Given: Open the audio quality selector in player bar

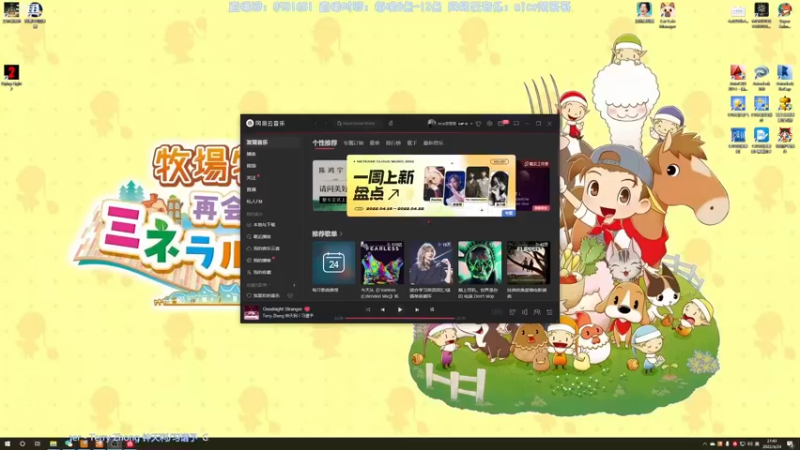Looking at the screenshot, I should pos(497,312).
